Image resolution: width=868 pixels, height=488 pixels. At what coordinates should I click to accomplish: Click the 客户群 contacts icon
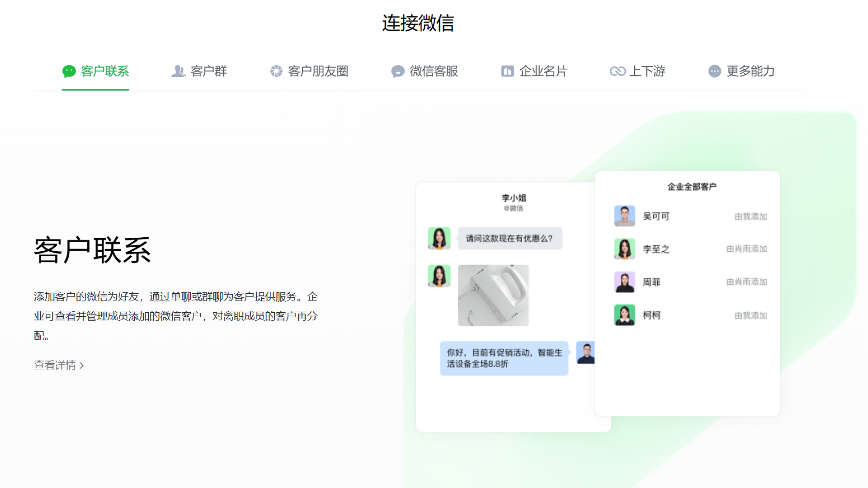tap(179, 71)
